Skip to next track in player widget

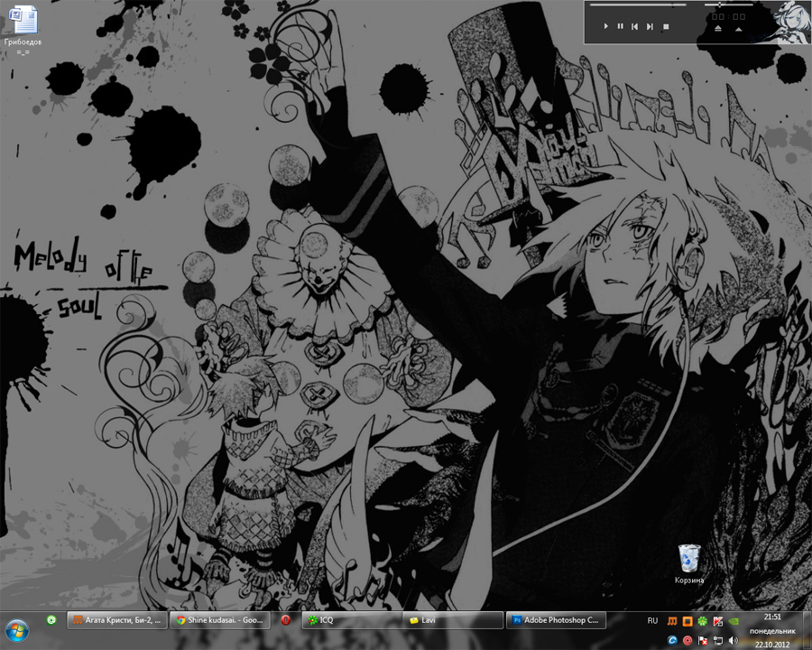coord(650,26)
